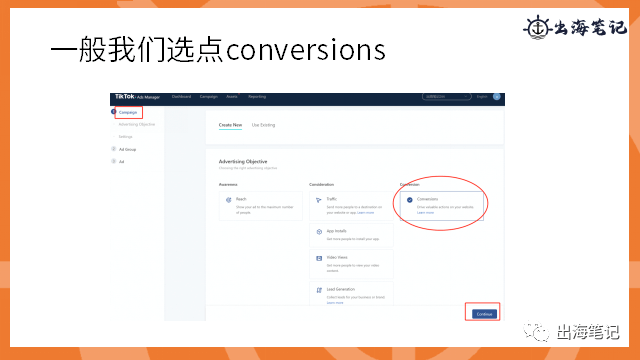Image resolution: width=640 pixels, height=360 pixels.
Task: Open the Campaign top navigation item
Action: [x=209, y=97]
